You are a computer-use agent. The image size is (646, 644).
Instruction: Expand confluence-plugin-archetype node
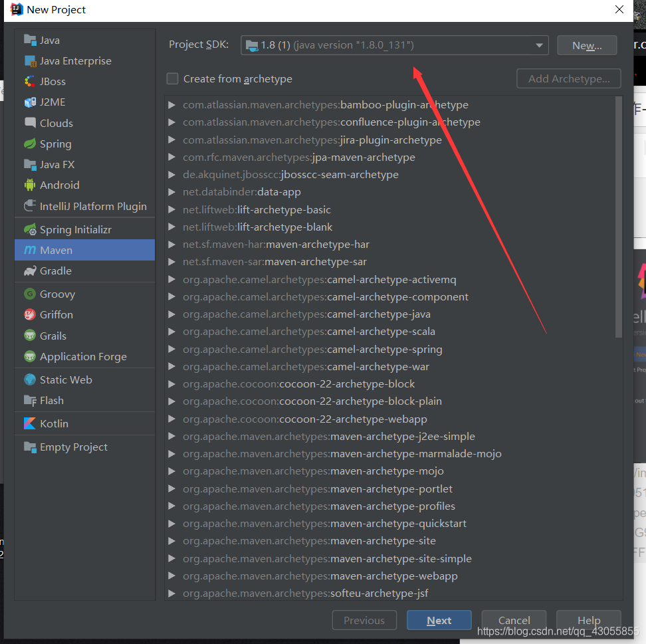(171, 122)
